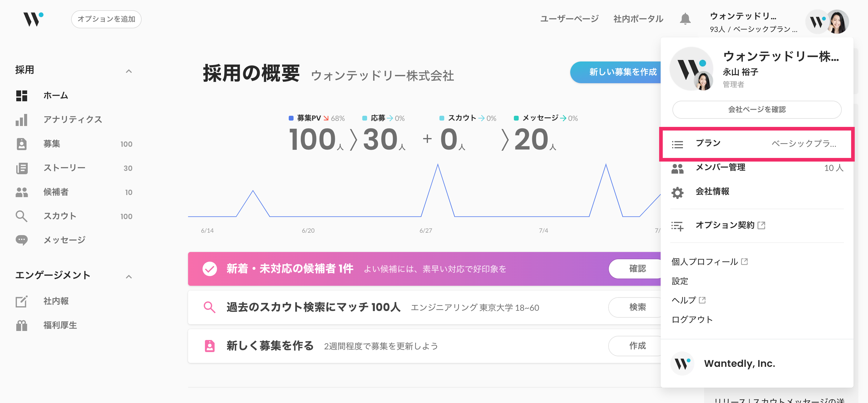Open 候補者 in the sidebar

[74, 192]
